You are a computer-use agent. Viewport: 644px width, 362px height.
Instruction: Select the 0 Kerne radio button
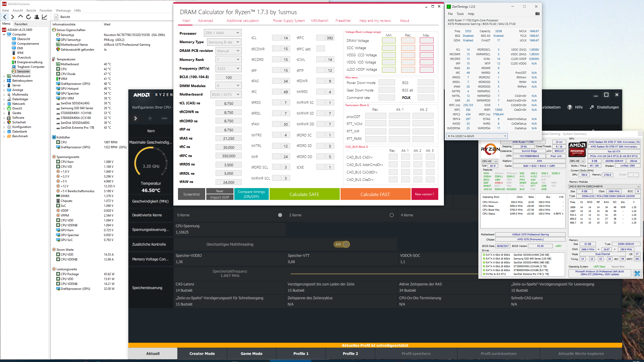coord(280,215)
